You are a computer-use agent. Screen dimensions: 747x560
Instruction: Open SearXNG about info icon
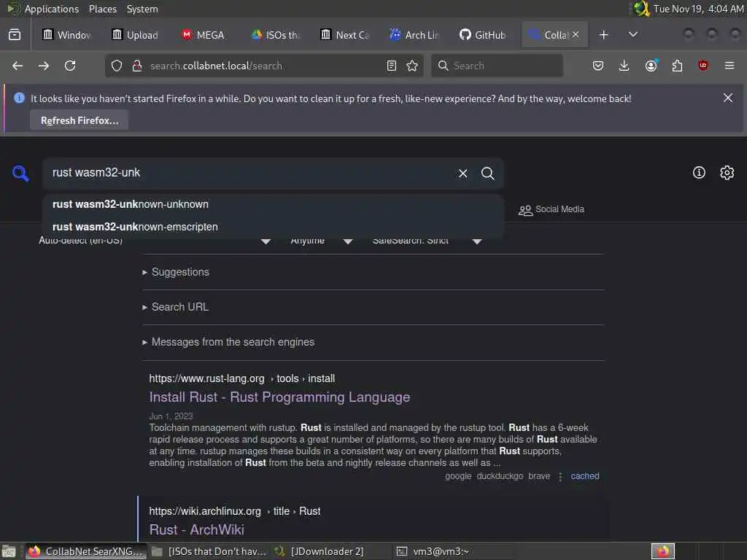pos(699,172)
